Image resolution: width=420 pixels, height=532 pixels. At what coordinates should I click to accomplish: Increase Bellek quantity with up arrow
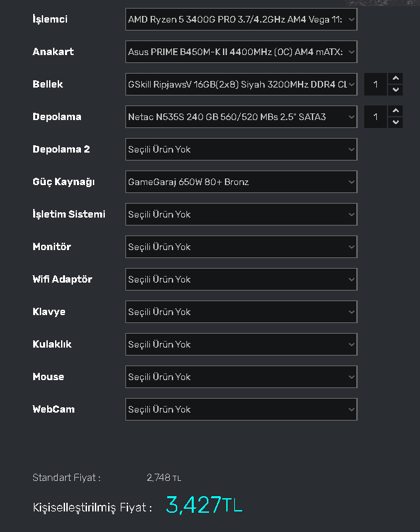tap(396, 79)
